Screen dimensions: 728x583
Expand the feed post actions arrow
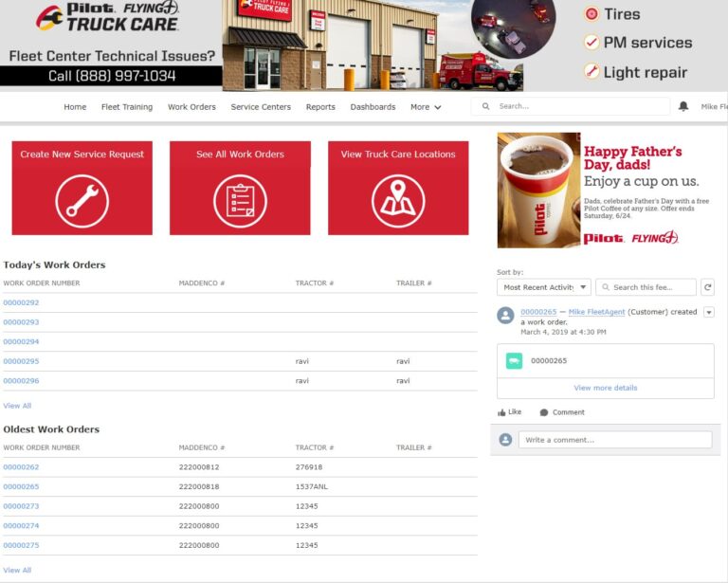(709, 312)
